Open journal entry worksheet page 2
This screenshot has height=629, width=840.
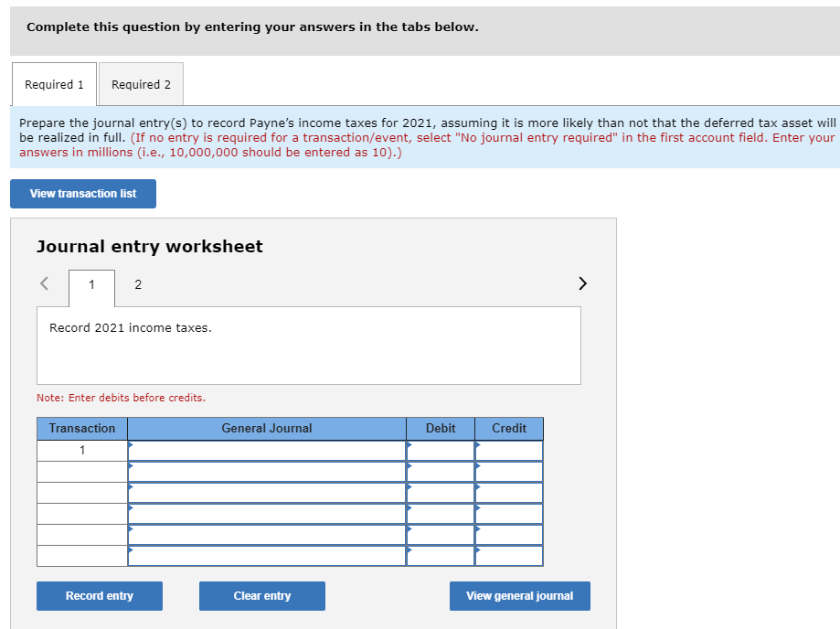tap(138, 284)
